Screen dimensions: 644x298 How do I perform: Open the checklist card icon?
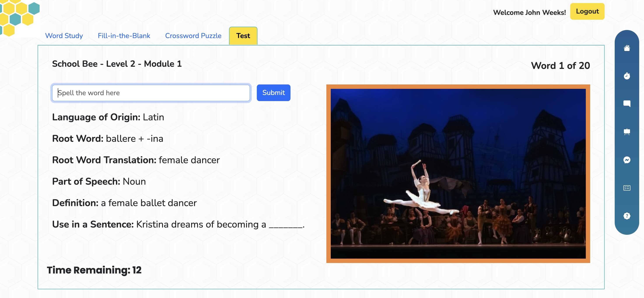pyautogui.click(x=626, y=188)
